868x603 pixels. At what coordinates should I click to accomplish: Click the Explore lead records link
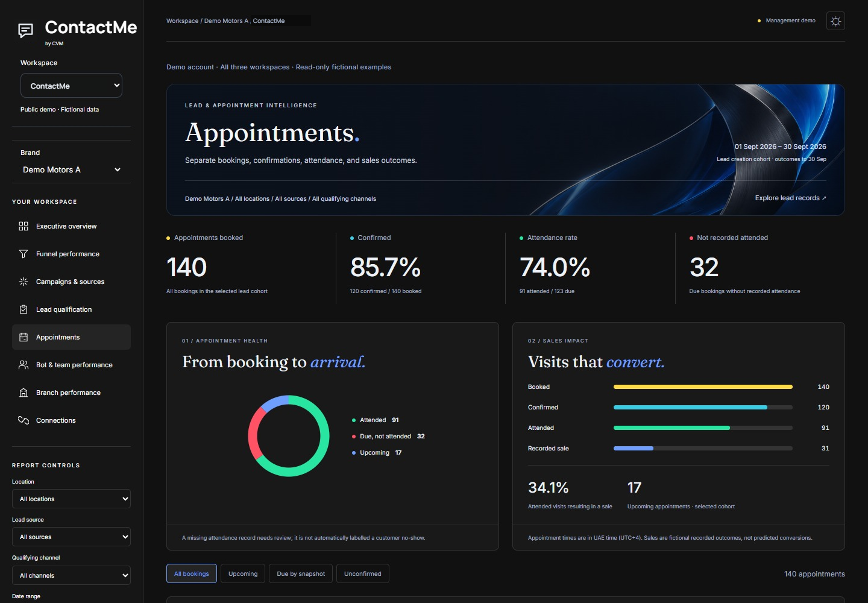tap(791, 198)
